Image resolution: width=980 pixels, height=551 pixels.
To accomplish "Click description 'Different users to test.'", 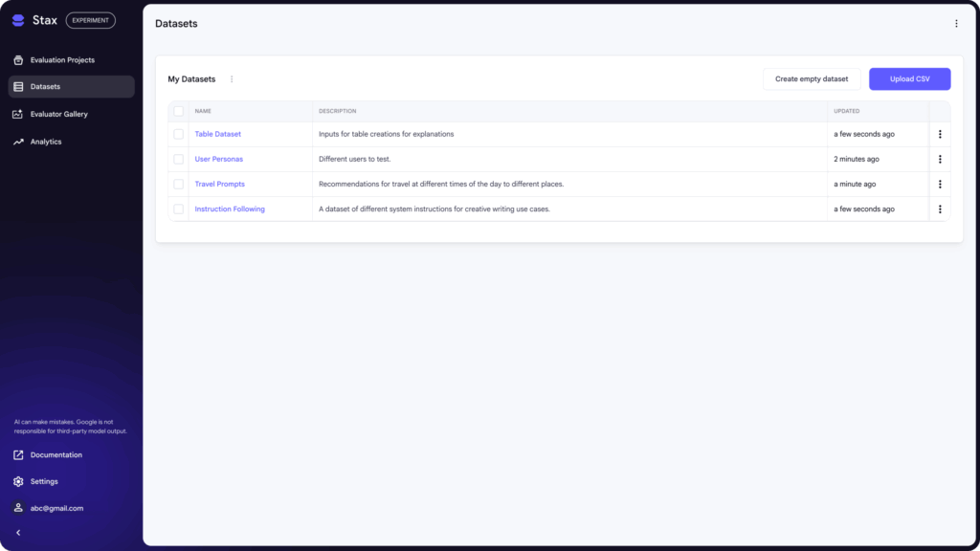I will pos(354,160).
